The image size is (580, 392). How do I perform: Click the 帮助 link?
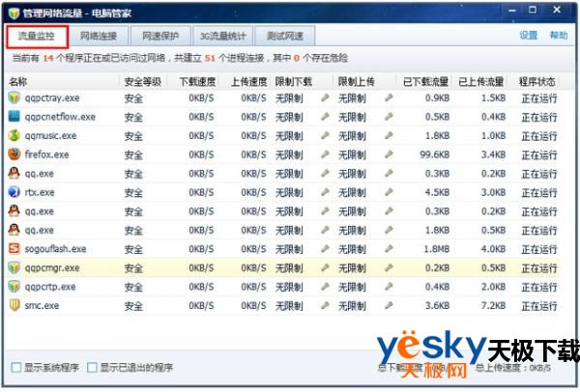click(x=559, y=36)
